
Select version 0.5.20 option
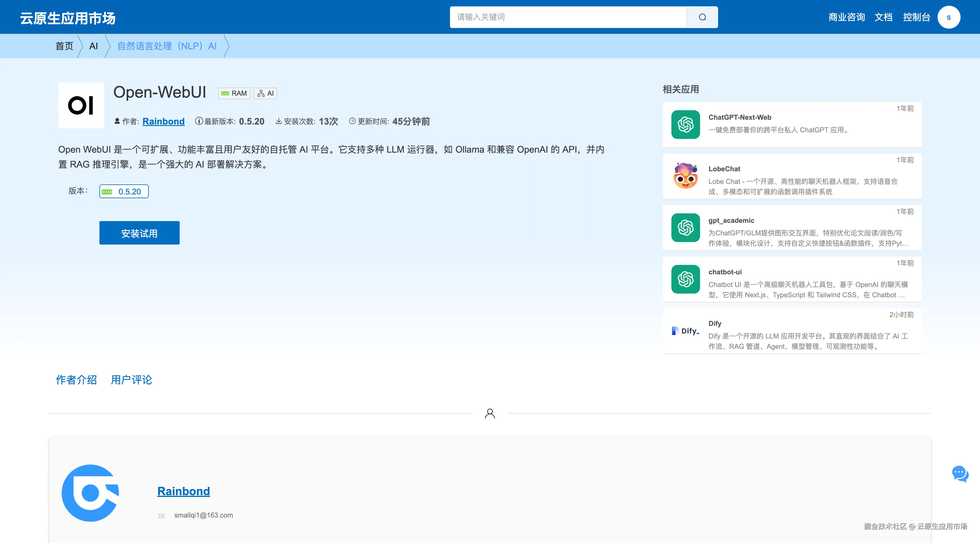[124, 191]
